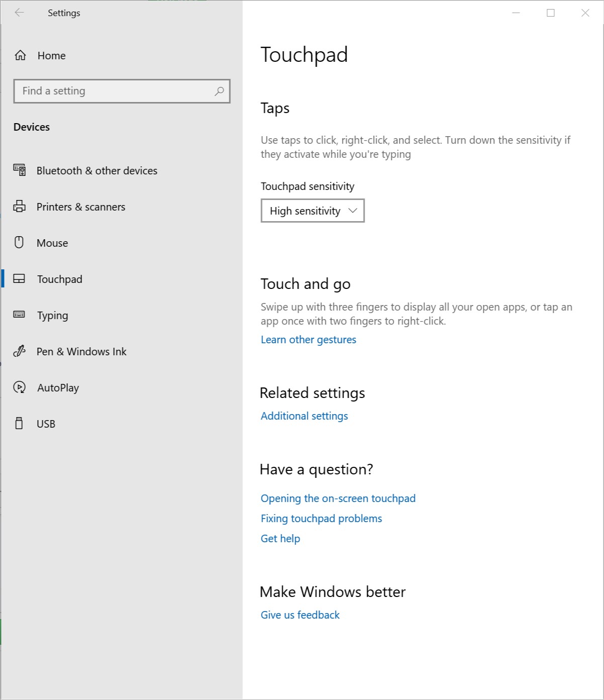
Task: Click the Home house icon
Action: coord(20,55)
